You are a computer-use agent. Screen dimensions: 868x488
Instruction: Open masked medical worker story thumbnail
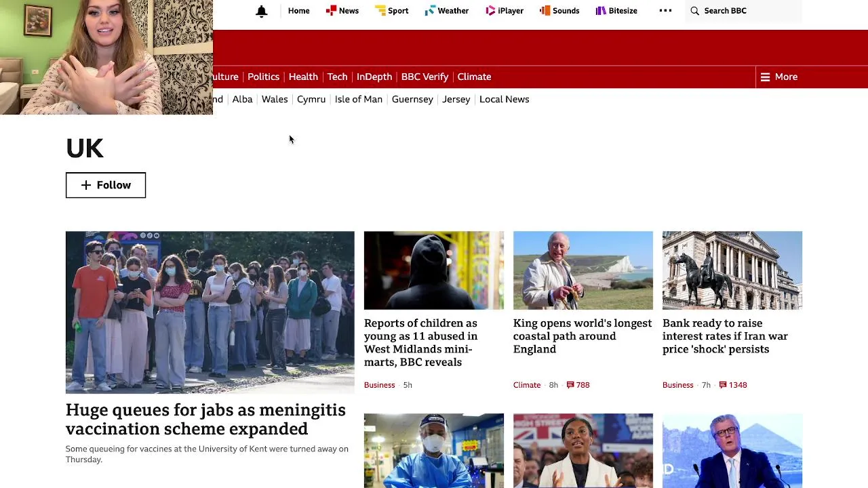[x=434, y=451]
